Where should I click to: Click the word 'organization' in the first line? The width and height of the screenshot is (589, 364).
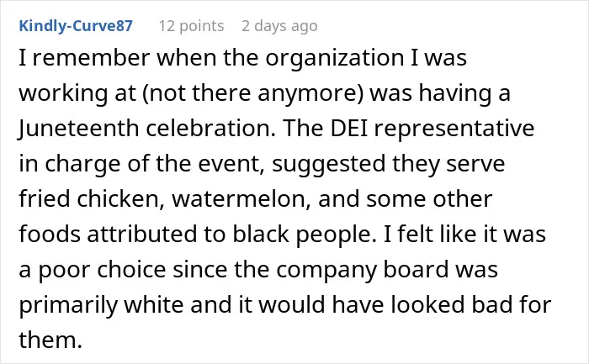(335, 59)
